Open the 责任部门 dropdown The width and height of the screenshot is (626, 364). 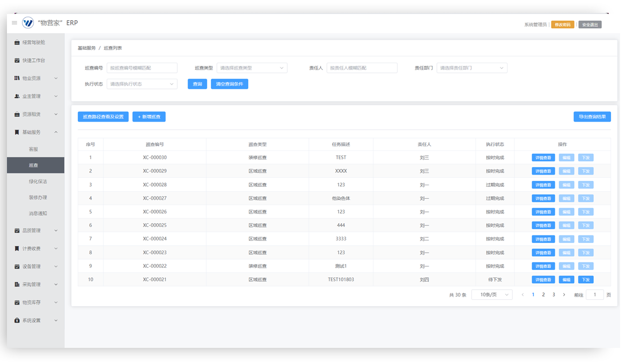(x=472, y=68)
